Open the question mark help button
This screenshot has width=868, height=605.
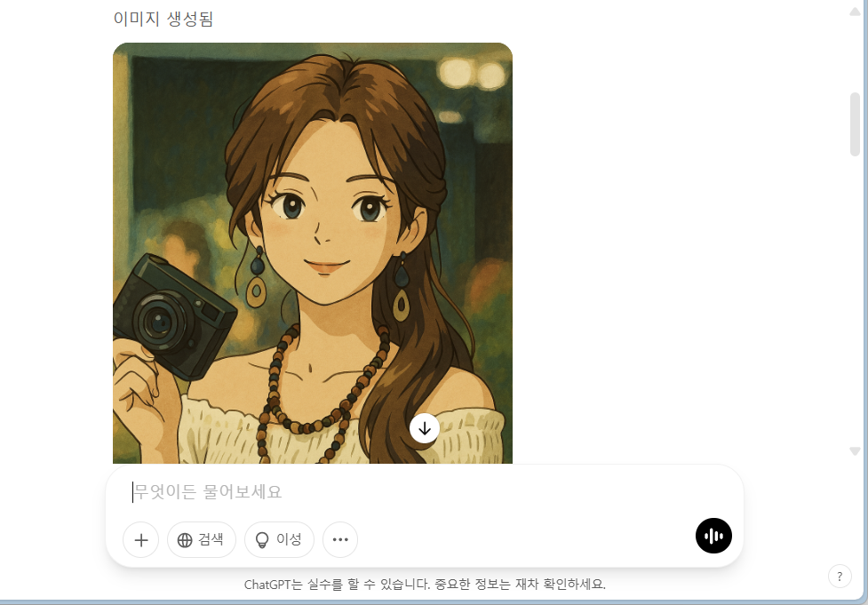840,577
